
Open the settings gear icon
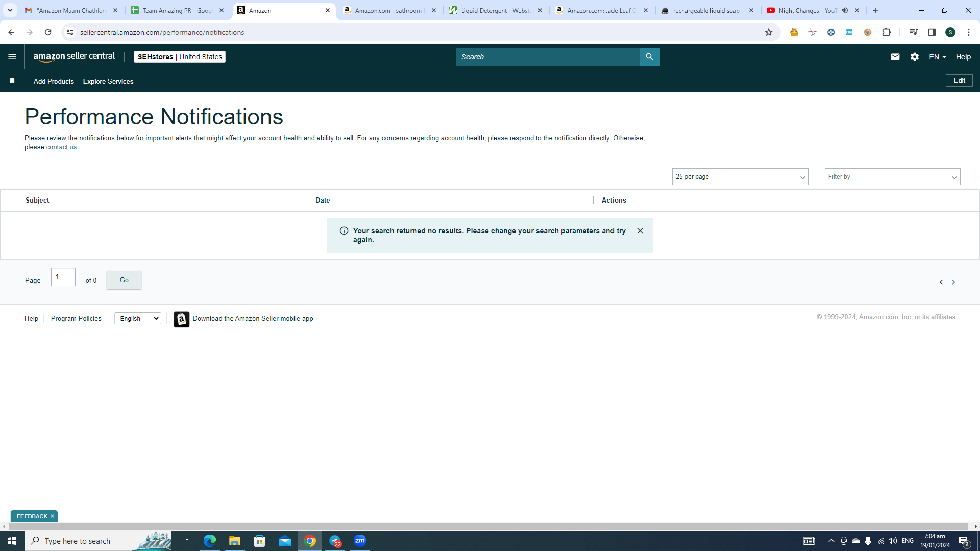[x=915, y=57]
